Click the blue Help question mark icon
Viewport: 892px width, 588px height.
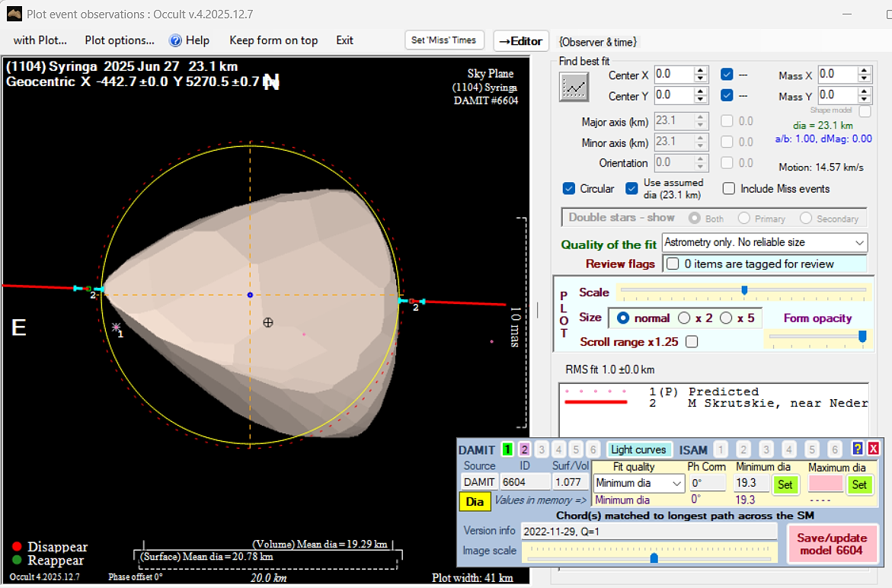tap(175, 40)
